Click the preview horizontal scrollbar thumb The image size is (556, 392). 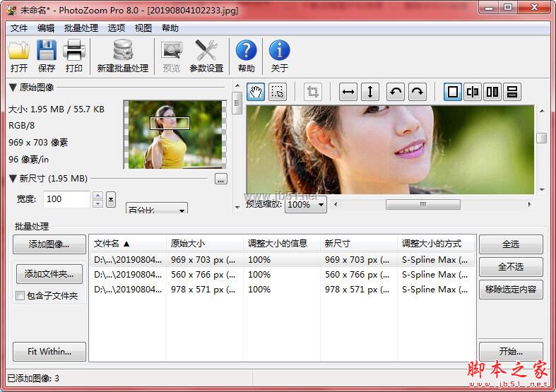pyautogui.click(x=423, y=205)
